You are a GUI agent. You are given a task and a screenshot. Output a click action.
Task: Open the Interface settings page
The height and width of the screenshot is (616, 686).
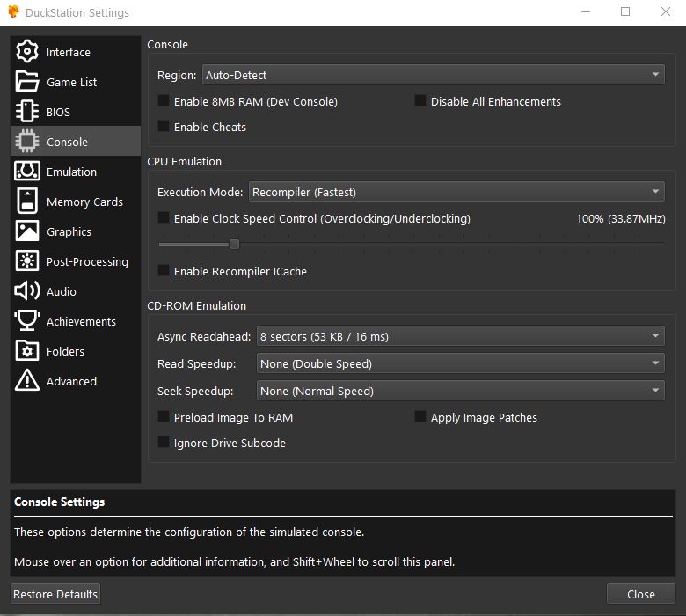(x=69, y=52)
